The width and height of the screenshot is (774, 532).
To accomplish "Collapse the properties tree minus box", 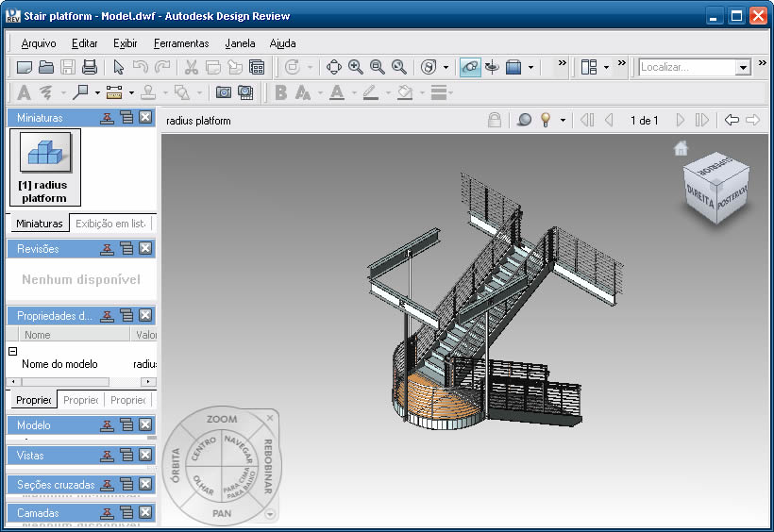I will pos(13,351).
